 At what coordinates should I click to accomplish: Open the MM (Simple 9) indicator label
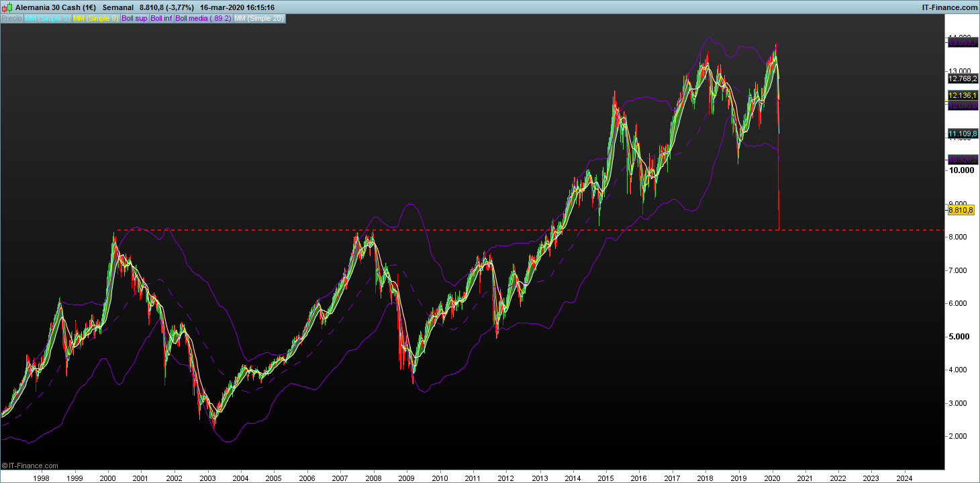(95, 18)
